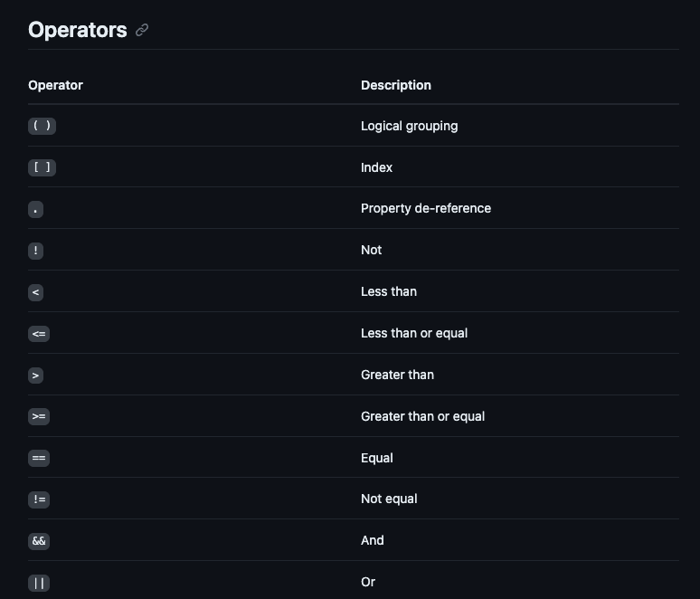This screenshot has width=700, height=599.
Task: Click the Less than or equal description
Action: (x=413, y=333)
